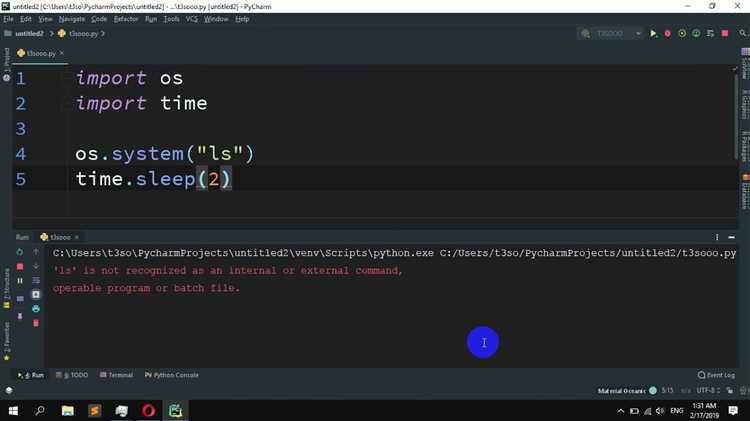The image size is (750, 421).
Task: Open the Structure sidebar tab
Action: point(6,287)
